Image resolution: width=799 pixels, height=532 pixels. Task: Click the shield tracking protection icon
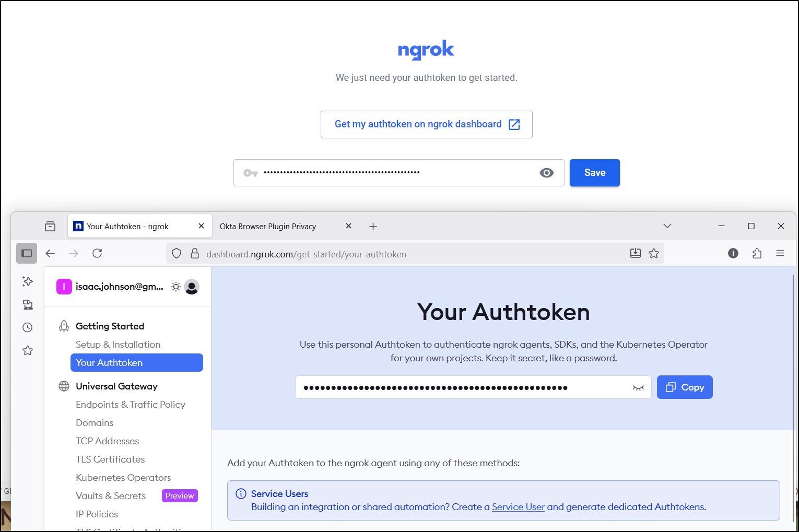177,254
